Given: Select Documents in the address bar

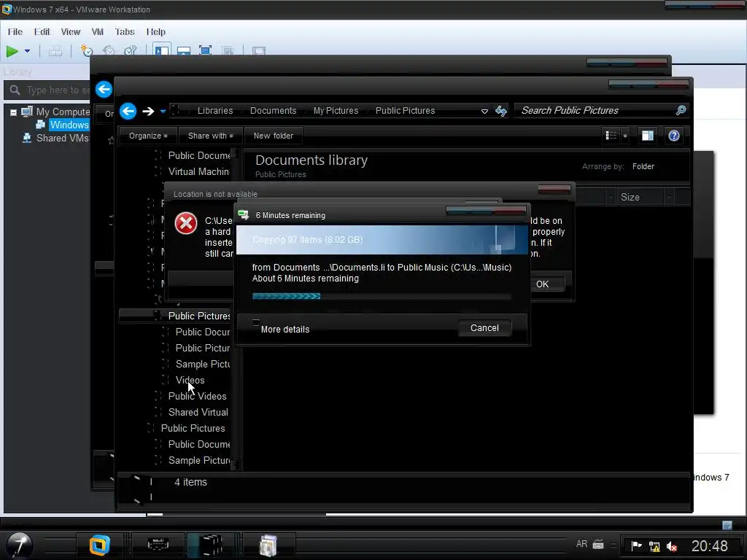Looking at the screenshot, I should pyautogui.click(x=273, y=111).
